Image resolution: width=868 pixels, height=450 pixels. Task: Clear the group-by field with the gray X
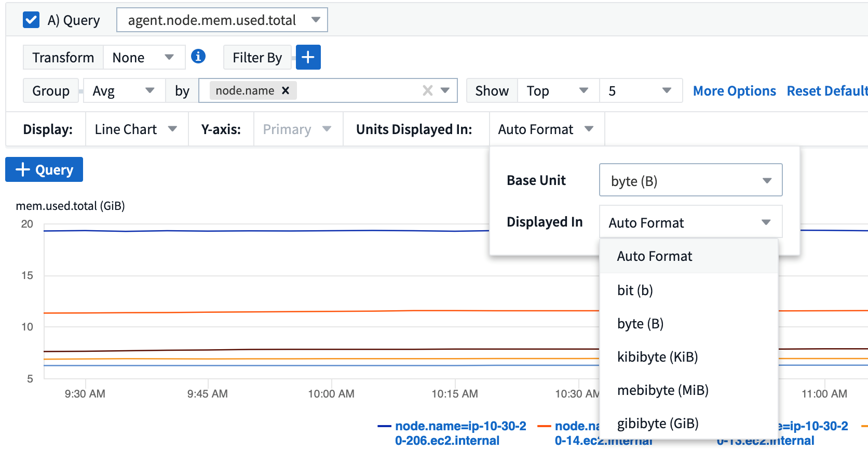click(427, 90)
